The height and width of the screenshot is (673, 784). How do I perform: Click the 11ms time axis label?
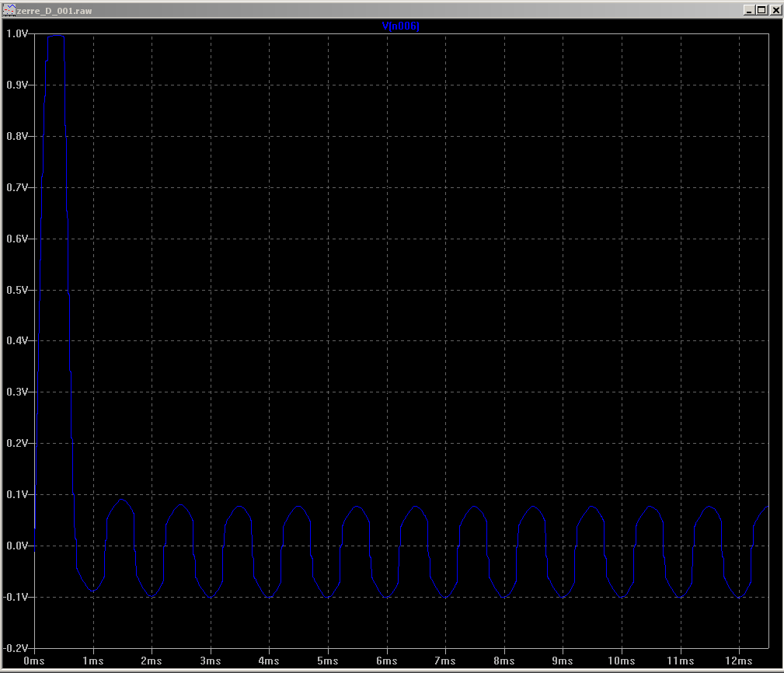(x=681, y=661)
